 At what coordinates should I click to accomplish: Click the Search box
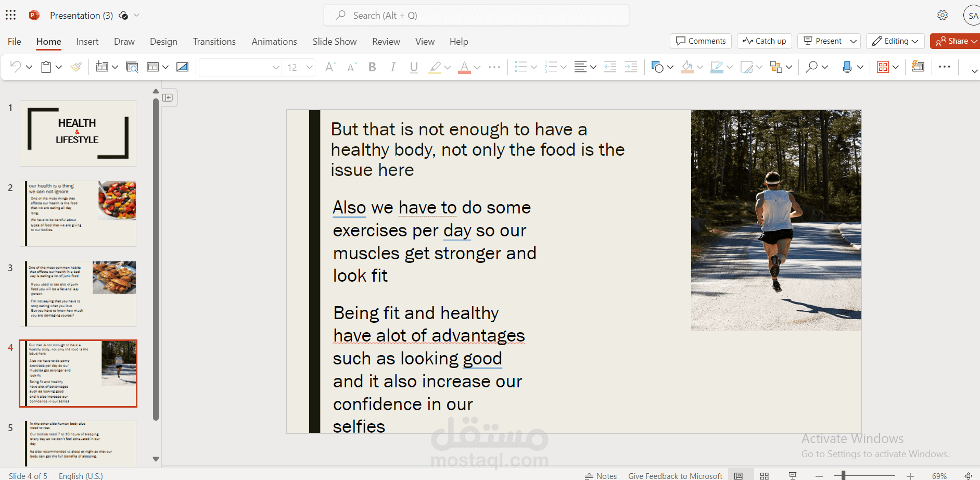coord(476,15)
